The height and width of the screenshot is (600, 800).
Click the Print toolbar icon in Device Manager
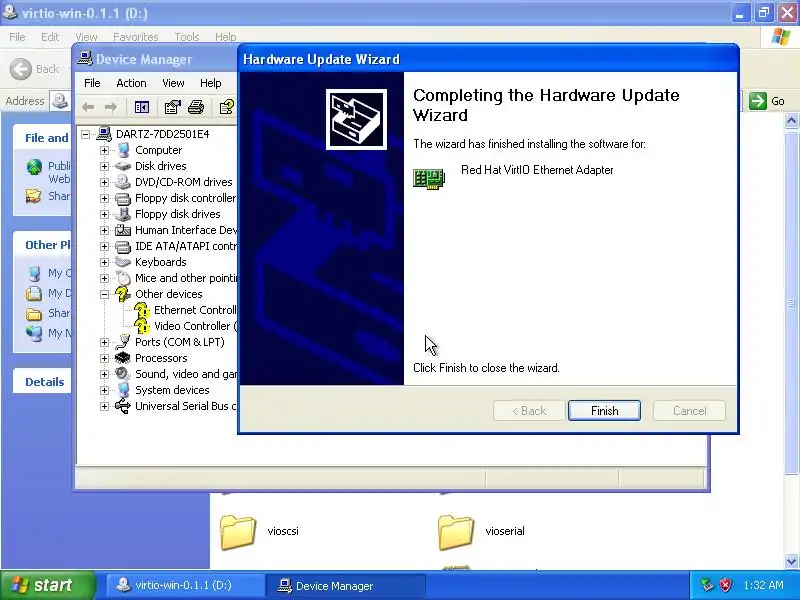[196, 107]
